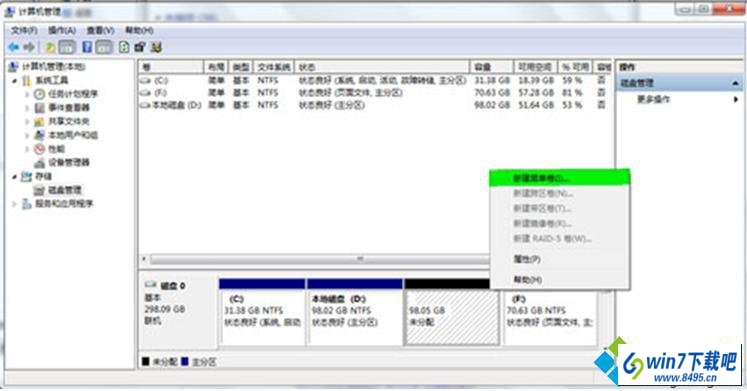Image resolution: width=747 pixels, height=391 pixels.
Task: Select the 设备管理器 icon in tree
Action: coord(40,163)
